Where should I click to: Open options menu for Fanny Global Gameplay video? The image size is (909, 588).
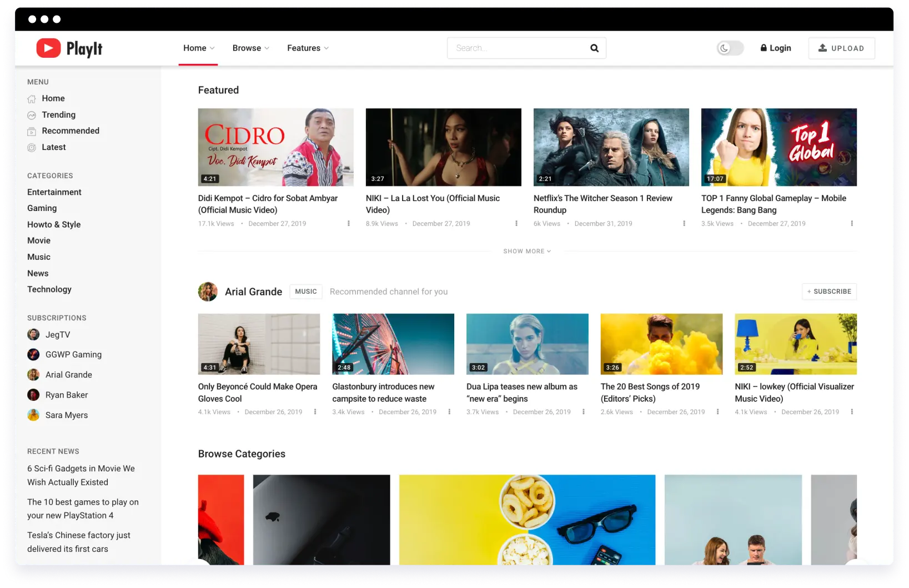coord(852,224)
